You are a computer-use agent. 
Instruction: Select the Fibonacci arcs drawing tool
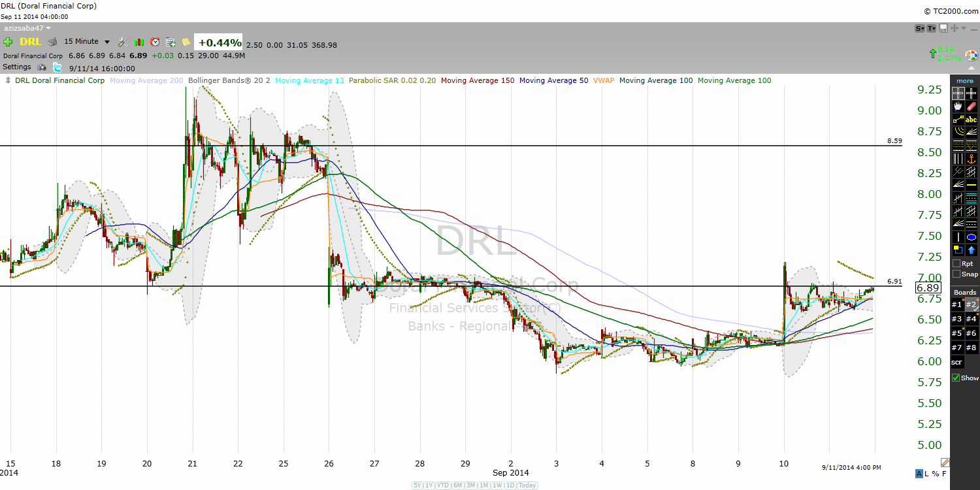tap(958, 132)
